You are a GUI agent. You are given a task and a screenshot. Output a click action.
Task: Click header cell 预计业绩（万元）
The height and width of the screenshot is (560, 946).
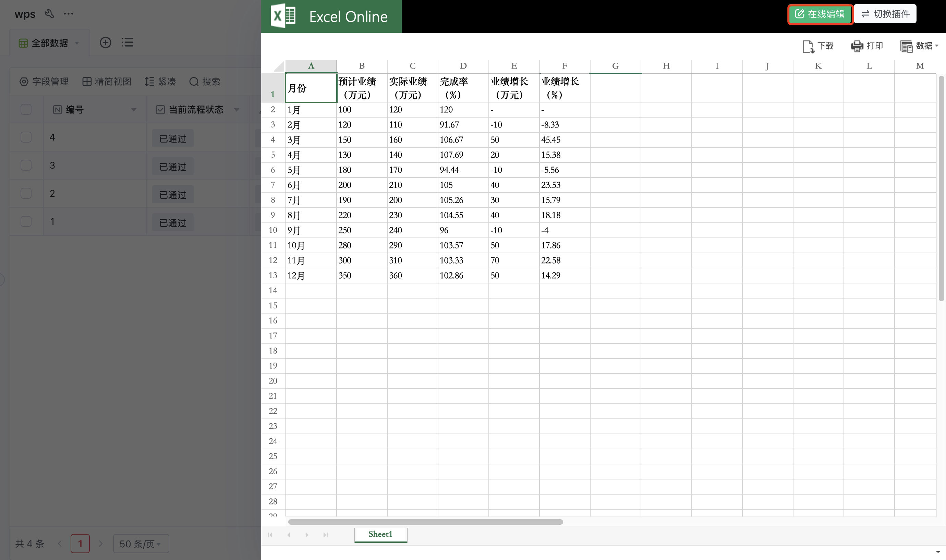(362, 88)
